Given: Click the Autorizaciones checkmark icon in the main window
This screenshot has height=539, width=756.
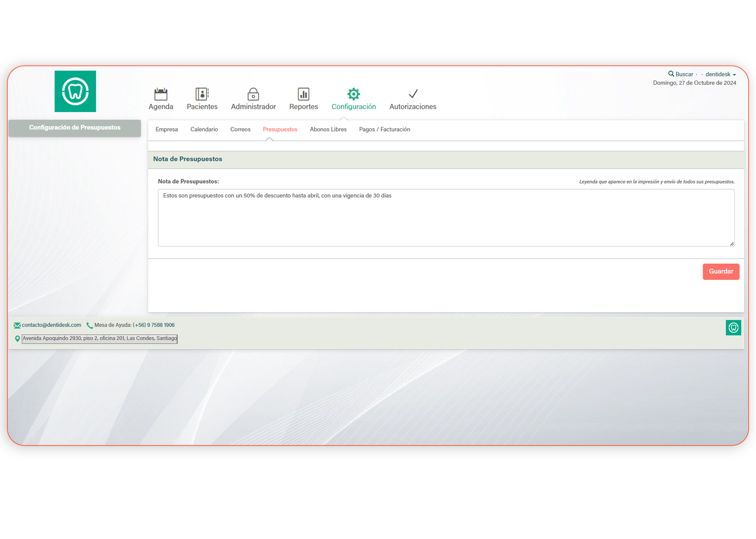Looking at the screenshot, I should (x=413, y=94).
